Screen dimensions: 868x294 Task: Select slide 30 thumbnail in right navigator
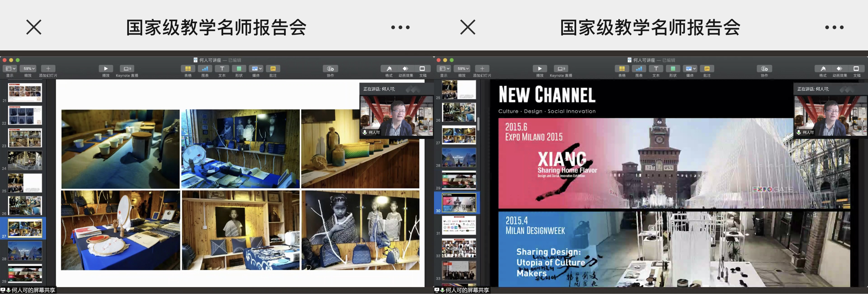459,203
